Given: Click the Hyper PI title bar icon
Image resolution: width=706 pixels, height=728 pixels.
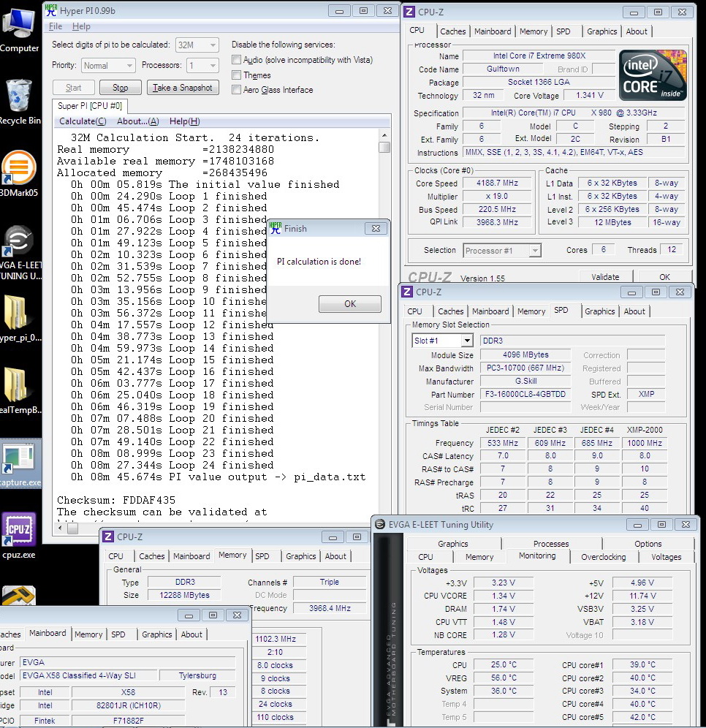Looking at the screenshot, I should (51, 11).
